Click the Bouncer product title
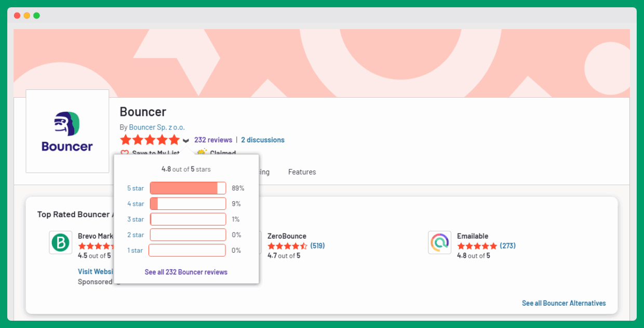Viewport: 644px width, 328px height. pyautogui.click(x=143, y=112)
